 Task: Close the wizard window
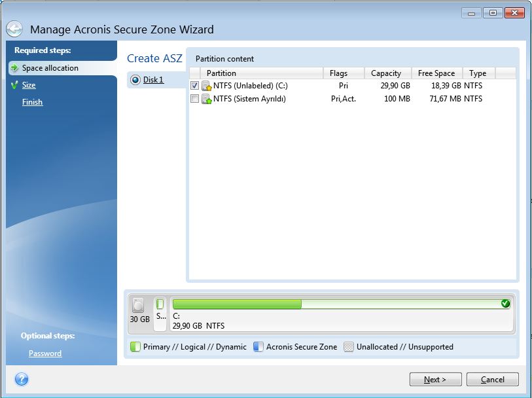pos(514,13)
